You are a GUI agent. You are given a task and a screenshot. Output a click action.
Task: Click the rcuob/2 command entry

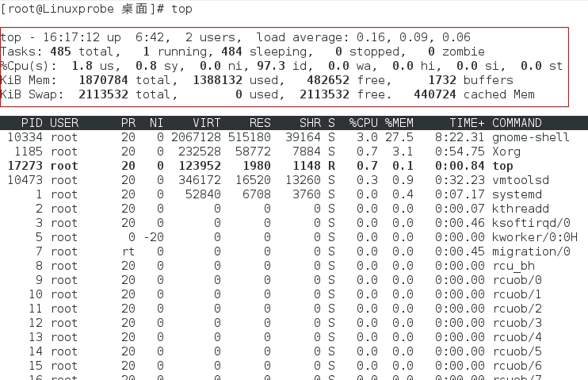[x=517, y=309]
